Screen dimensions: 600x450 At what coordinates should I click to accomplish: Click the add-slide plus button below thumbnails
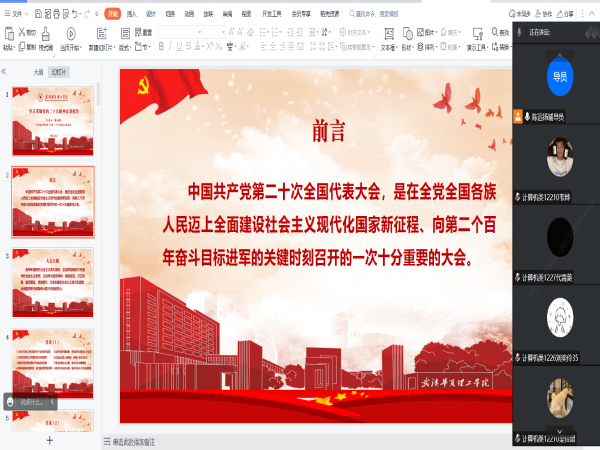point(50,440)
